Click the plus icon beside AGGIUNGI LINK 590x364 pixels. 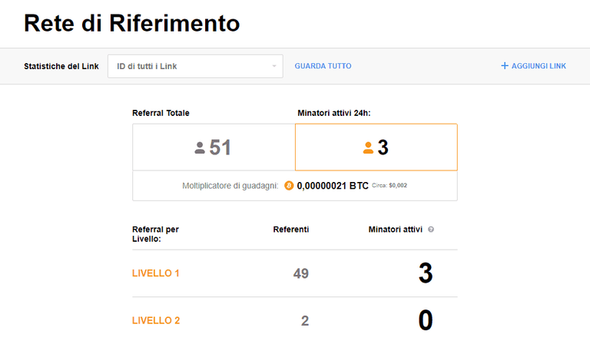505,66
